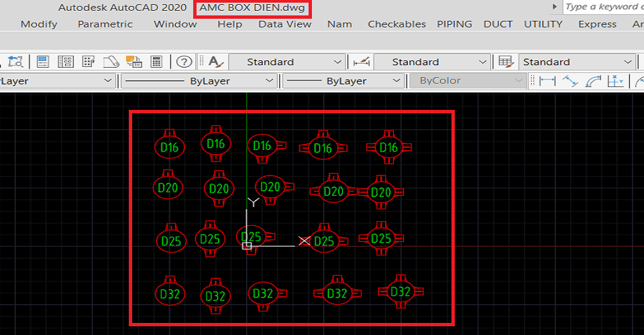
Task: Select the Ordinate dimension tool
Action: pos(615,81)
